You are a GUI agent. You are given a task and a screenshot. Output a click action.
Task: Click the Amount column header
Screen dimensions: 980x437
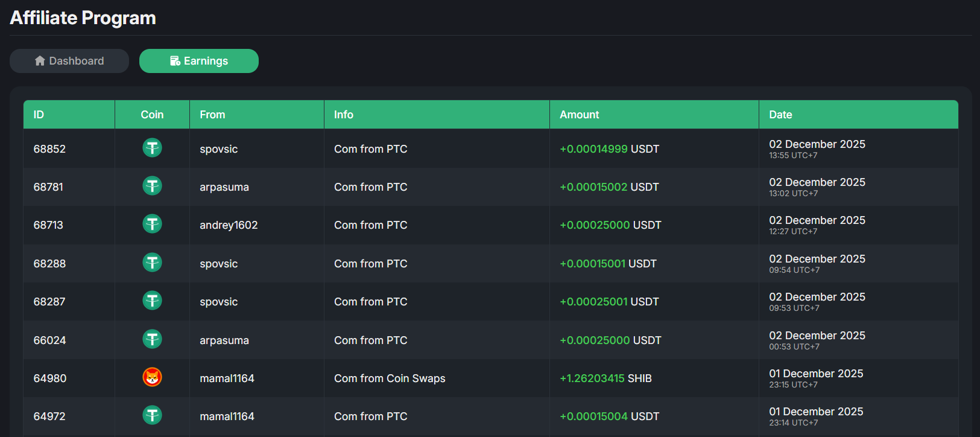(x=579, y=115)
